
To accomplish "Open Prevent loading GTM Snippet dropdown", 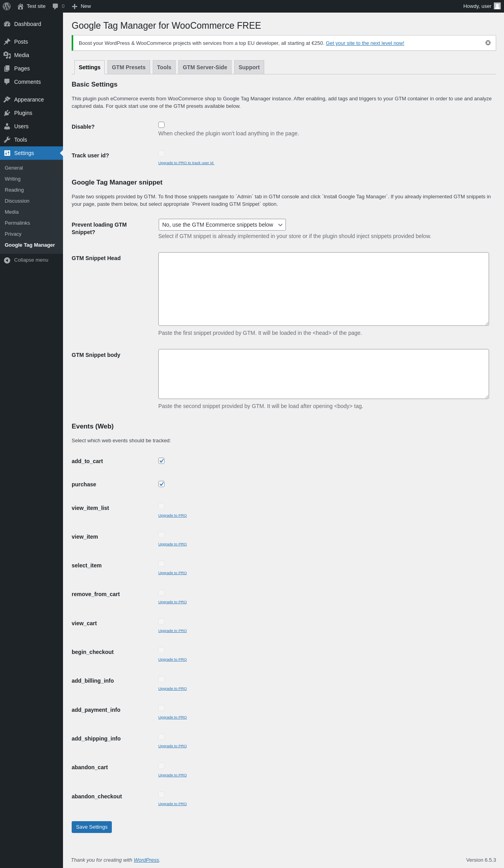I will click(x=222, y=225).
